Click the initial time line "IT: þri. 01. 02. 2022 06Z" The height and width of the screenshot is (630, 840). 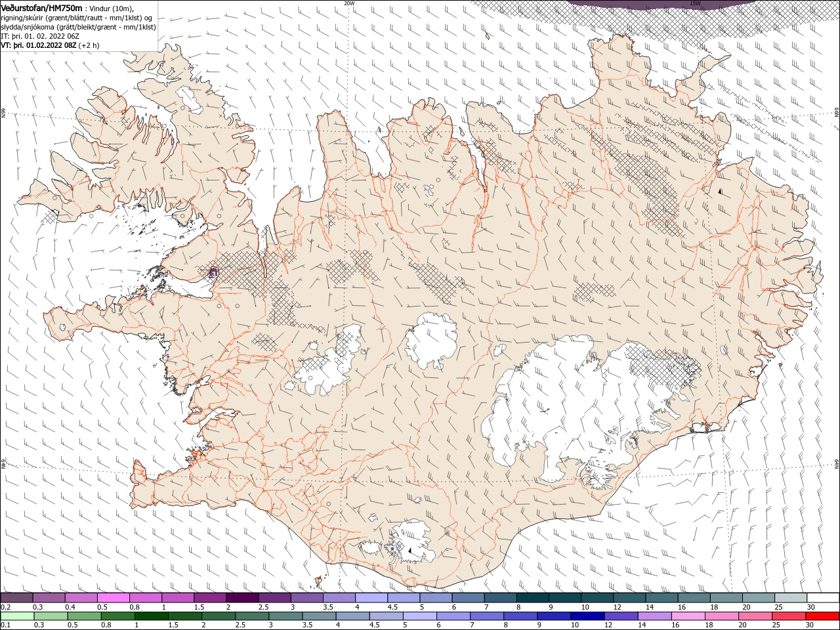pyautogui.click(x=40, y=36)
